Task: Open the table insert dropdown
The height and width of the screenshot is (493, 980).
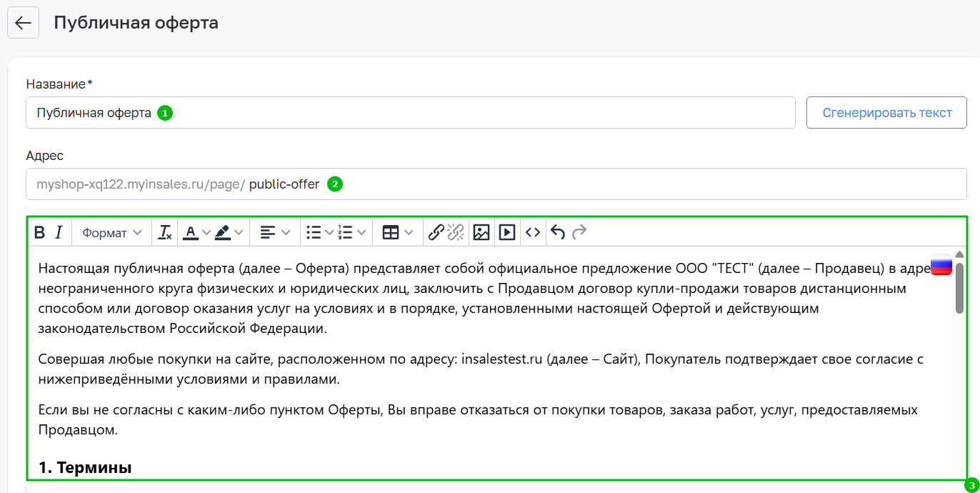Action: point(398,232)
